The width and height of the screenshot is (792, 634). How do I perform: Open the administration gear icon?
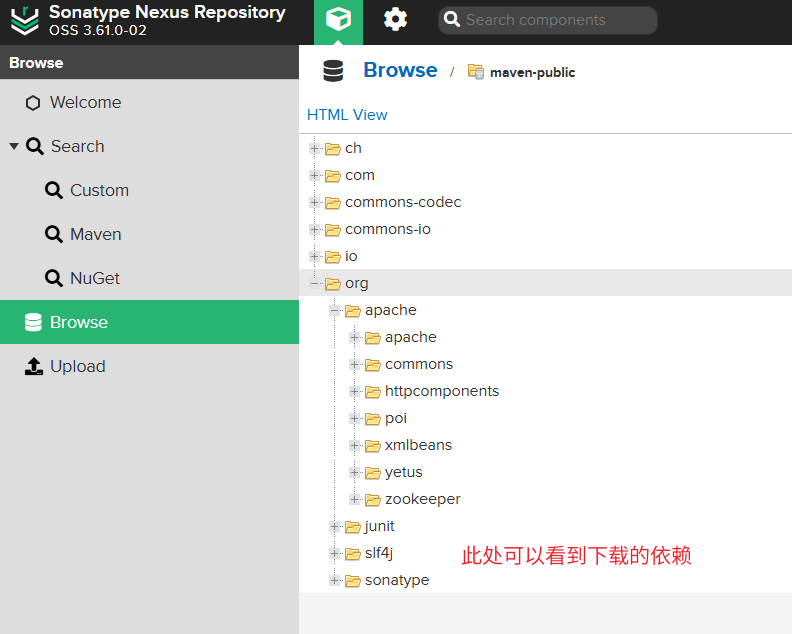(395, 20)
